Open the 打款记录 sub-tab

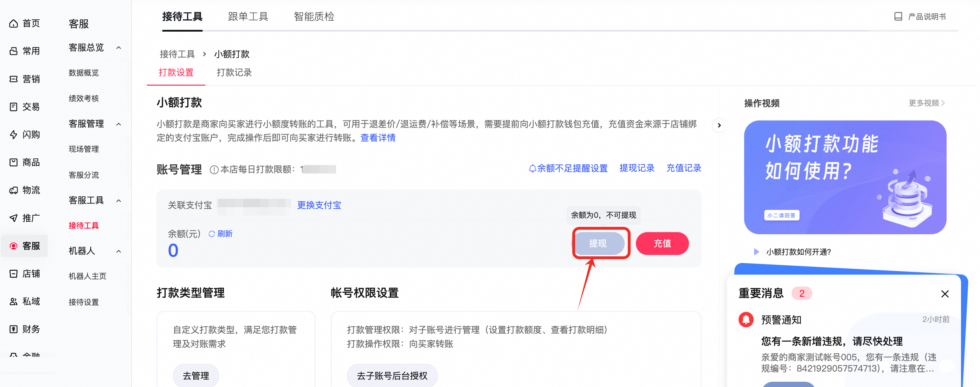click(x=234, y=73)
